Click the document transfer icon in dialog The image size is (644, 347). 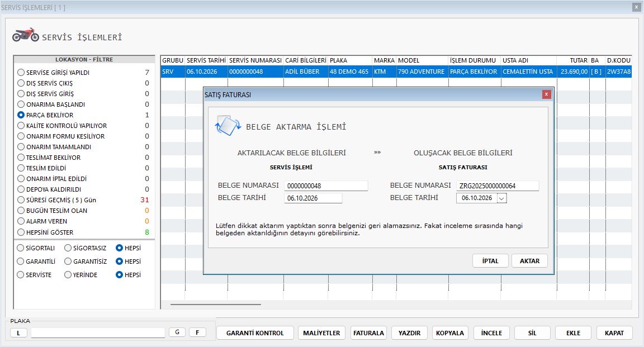[228, 126]
